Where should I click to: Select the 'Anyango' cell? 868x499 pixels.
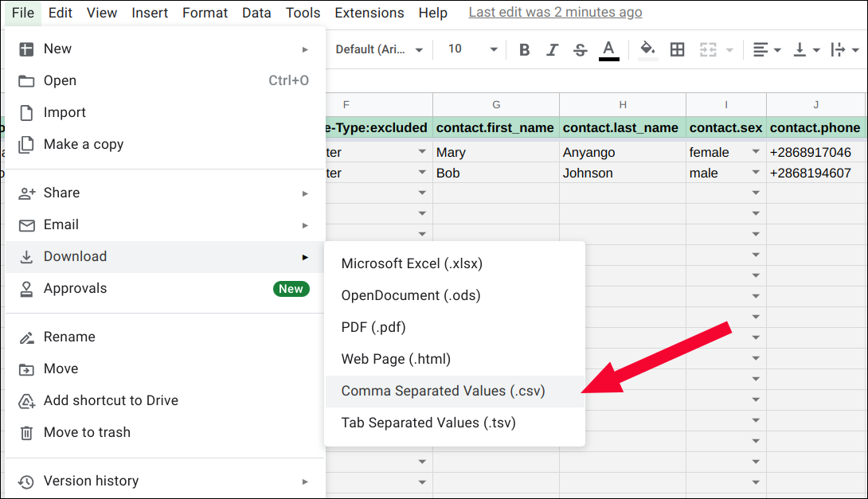pos(623,152)
